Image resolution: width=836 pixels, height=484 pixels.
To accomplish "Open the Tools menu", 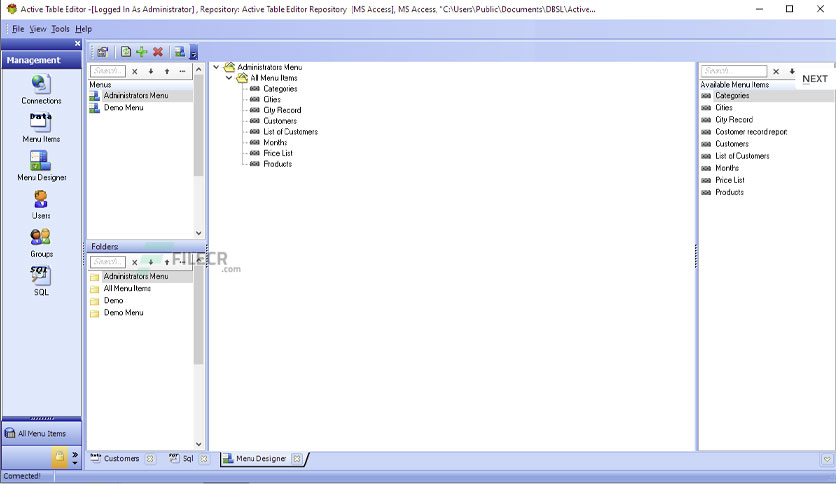I will [60, 29].
